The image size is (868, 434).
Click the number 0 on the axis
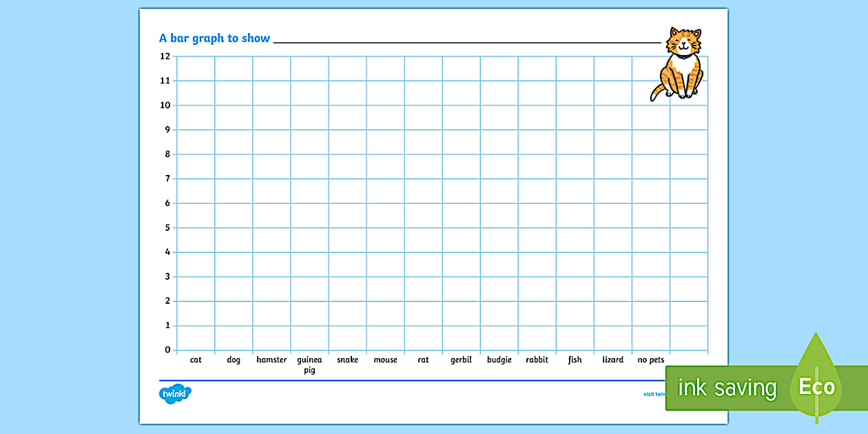[167, 349]
